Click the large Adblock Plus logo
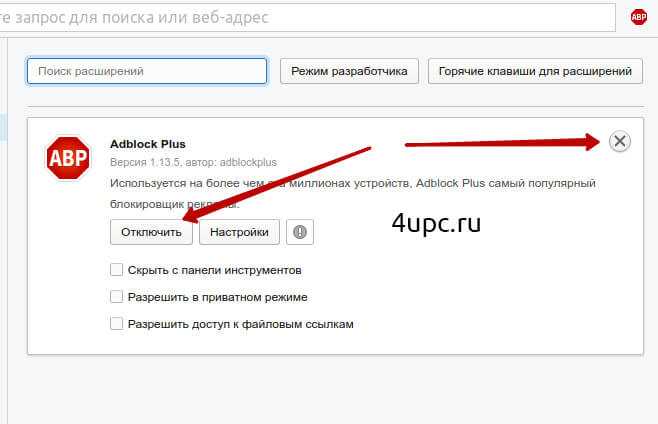 coord(68,158)
